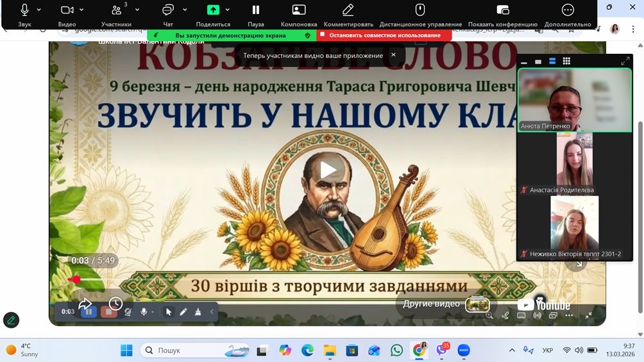Open the Компоновка layout options
Image resolution: width=644 pixels, height=362 pixels.
coord(299,10)
